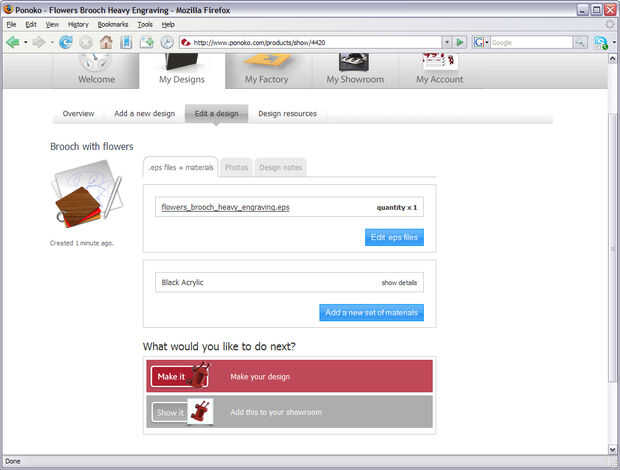Click the Ponoko favicon in address bar
The image size is (620, 470).
tap(186, 42)
